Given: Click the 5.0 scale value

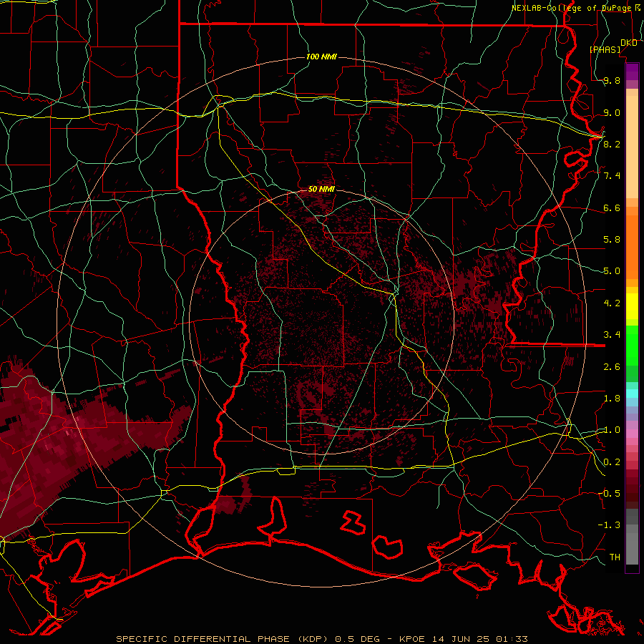Looking at the screenshot, I should tap(612, 271).
